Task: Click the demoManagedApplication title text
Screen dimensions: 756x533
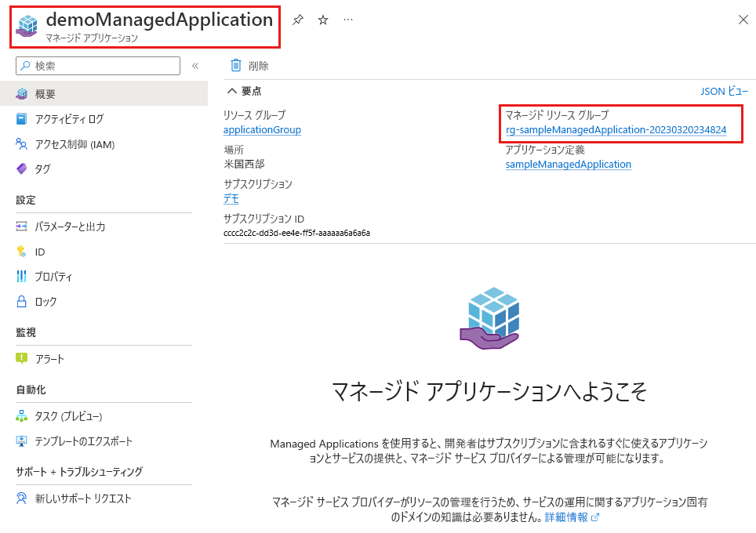Action: point(159,20)
